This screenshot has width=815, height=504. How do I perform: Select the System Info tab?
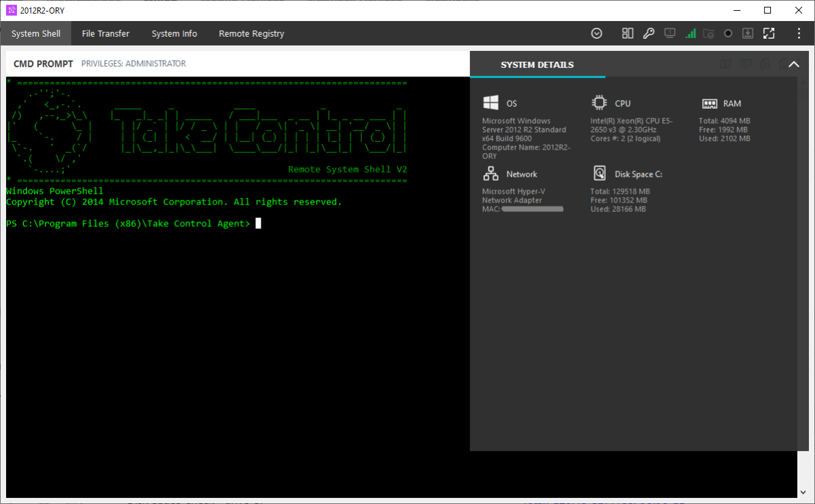coord(174,33)
